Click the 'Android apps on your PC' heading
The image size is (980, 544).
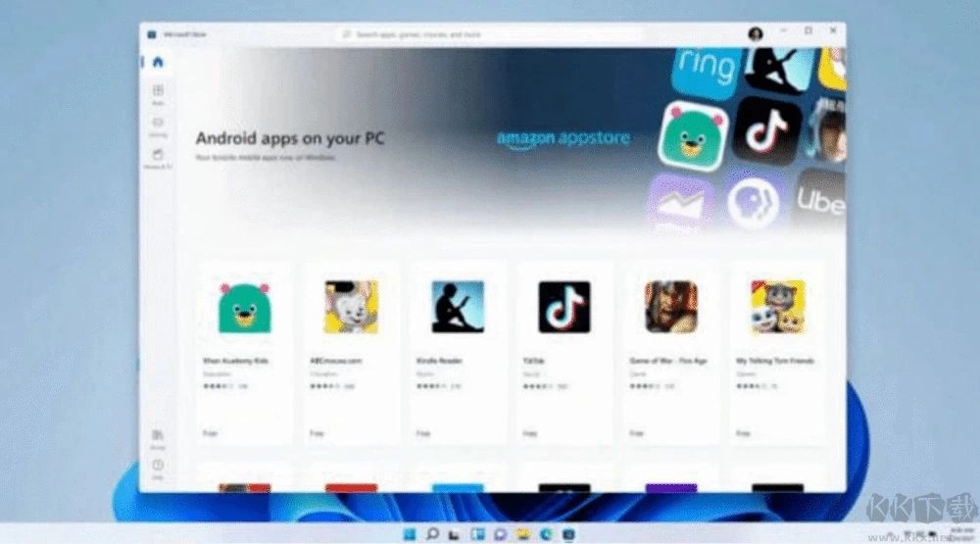(290, 138)
